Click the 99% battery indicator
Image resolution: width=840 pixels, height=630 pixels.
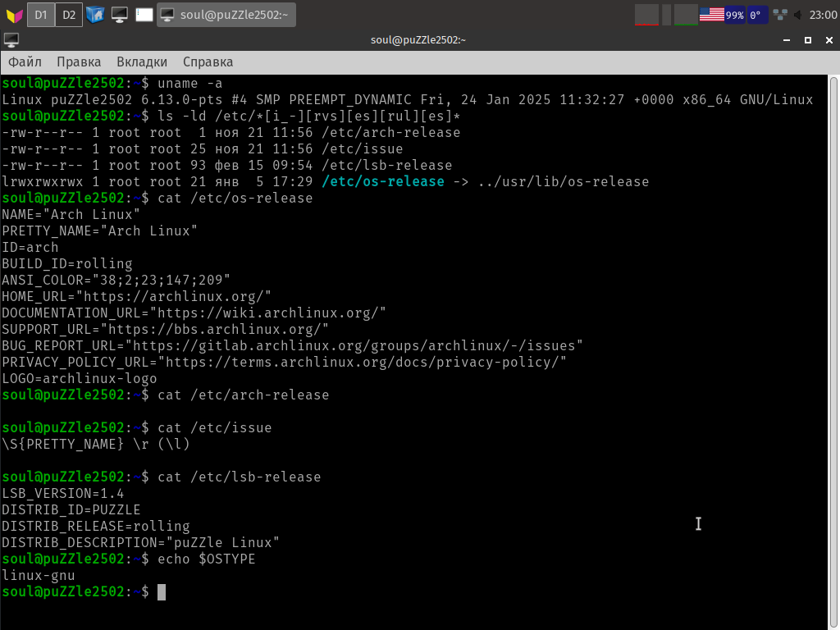[734, 15]
